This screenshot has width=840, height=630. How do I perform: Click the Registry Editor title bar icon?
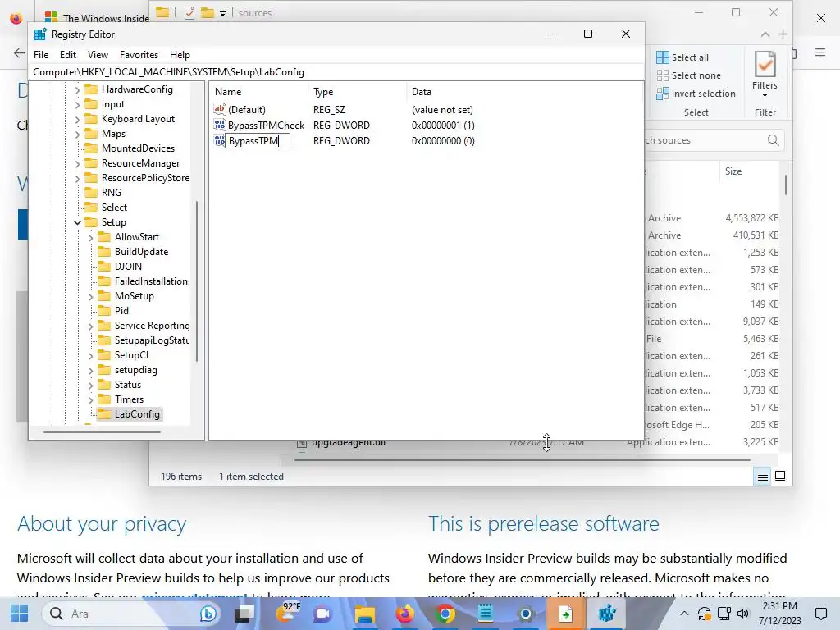coord(40,34)
